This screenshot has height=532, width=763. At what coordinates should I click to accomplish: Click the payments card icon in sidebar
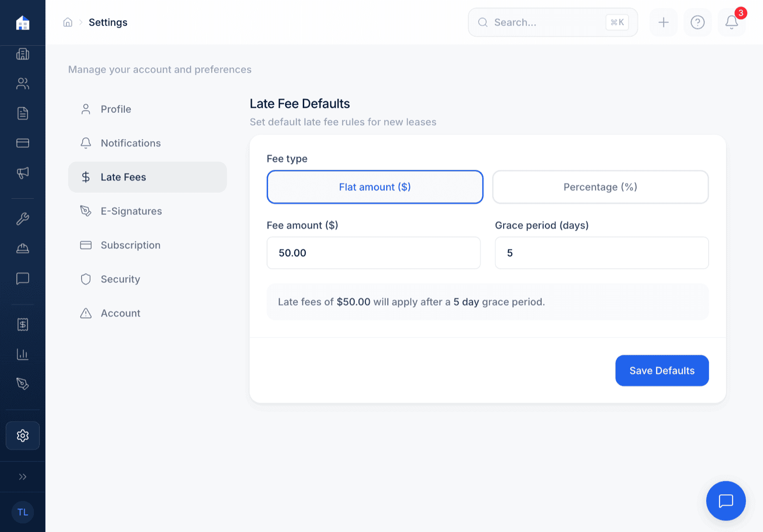click(22, 143)
